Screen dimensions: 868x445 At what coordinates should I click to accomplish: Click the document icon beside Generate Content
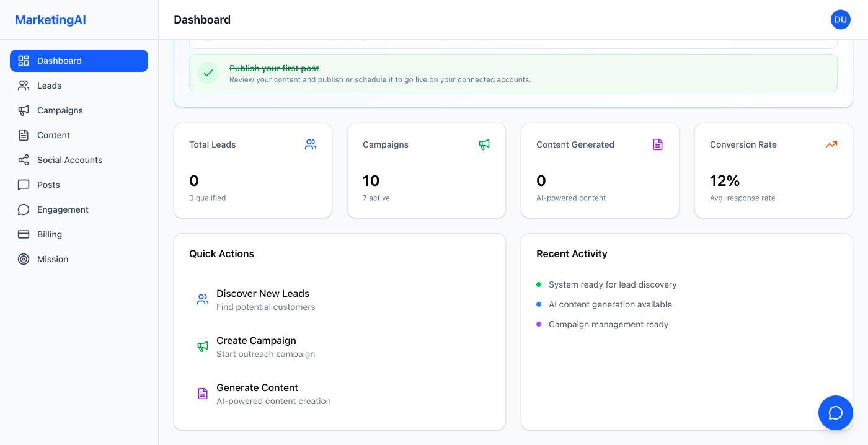[203, 394]
